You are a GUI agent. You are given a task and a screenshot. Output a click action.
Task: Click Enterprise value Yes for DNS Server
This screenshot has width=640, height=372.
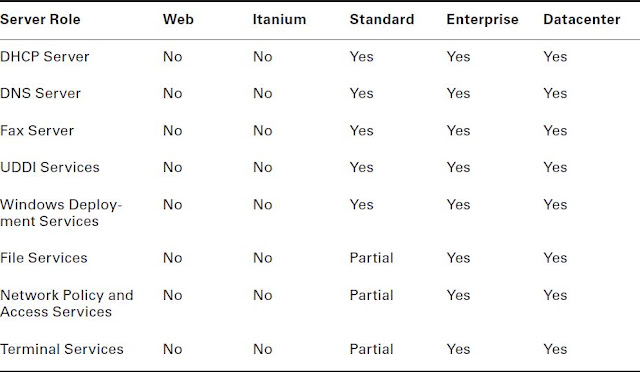(458, 93)
